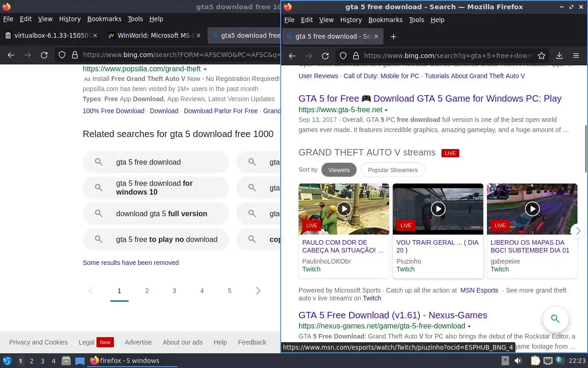
Task: Click the '100% Free Download' ad link
Action: pos(113,111)
